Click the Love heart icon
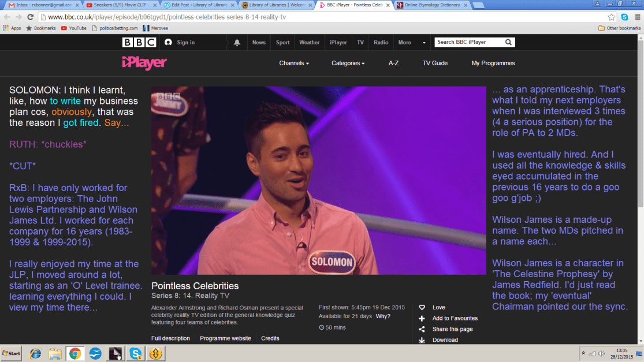 422,308
